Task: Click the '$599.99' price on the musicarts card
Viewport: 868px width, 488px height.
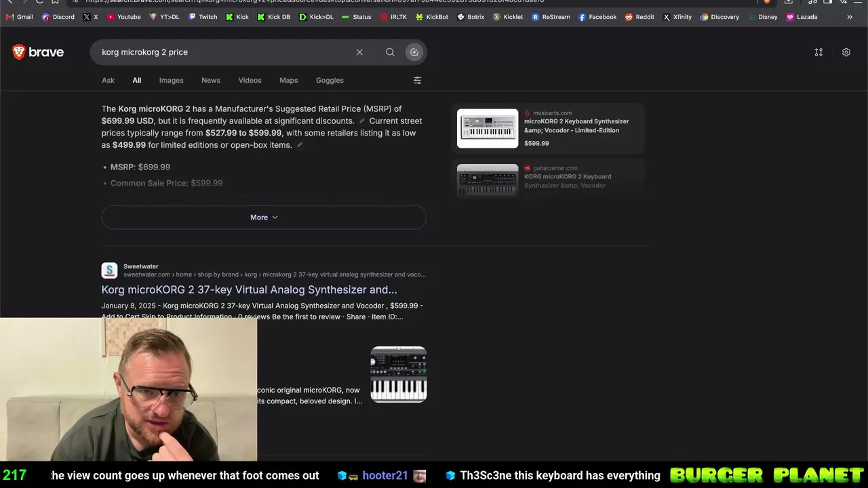Action: point(536,144)
